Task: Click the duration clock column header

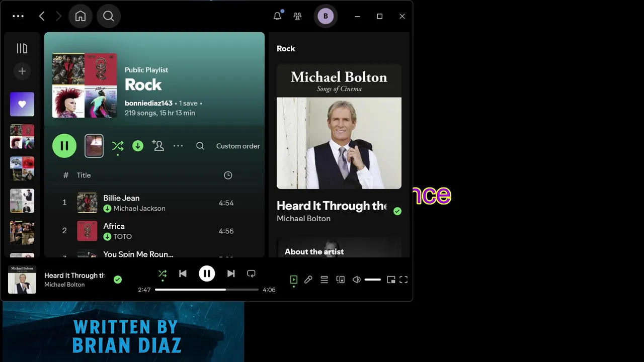Action: tap(228, 175)
